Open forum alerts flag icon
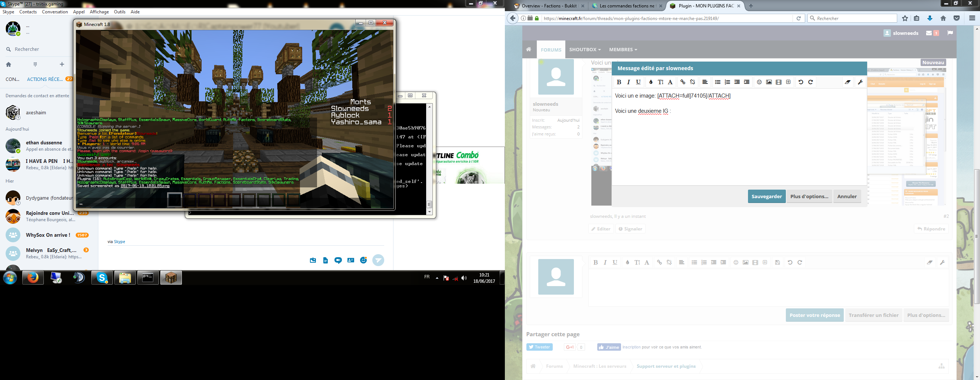The image size is (980, 380). click(x=950, y=33)
